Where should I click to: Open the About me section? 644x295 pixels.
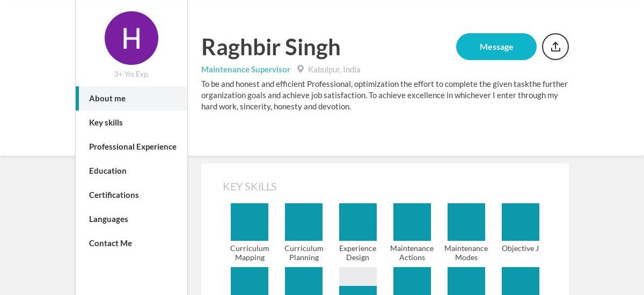click(131, 99)
